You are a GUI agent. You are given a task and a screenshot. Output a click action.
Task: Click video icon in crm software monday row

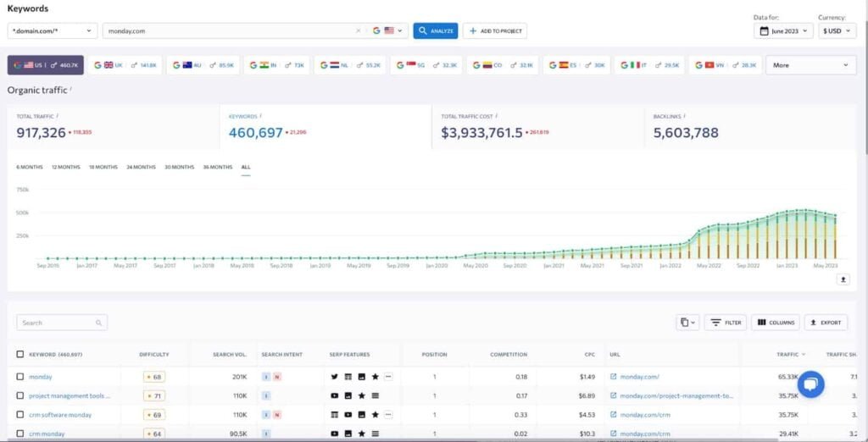[x=348, y=414]
